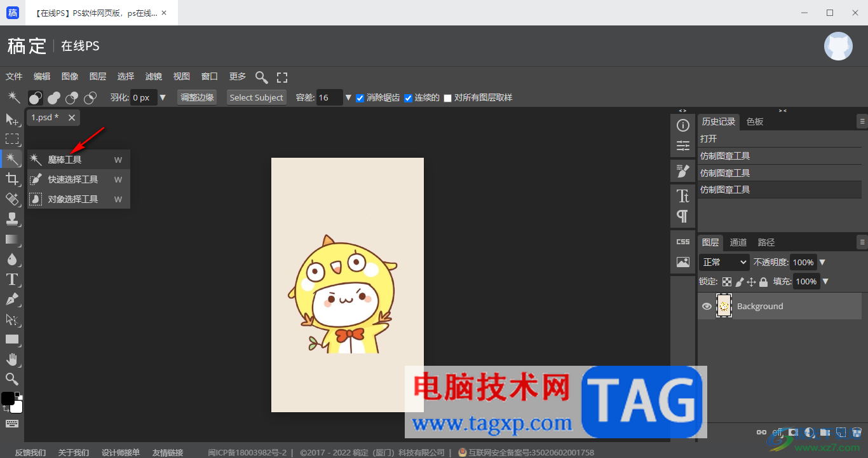868x458 pixels.
Task: Open the 滤镜 menu
Action: click(154, 76)
